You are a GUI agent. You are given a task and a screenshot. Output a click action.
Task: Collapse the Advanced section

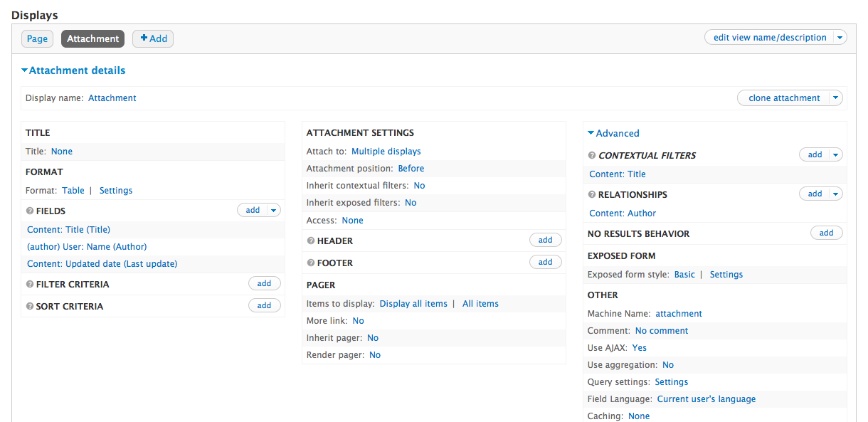click(x=613, y=133)
